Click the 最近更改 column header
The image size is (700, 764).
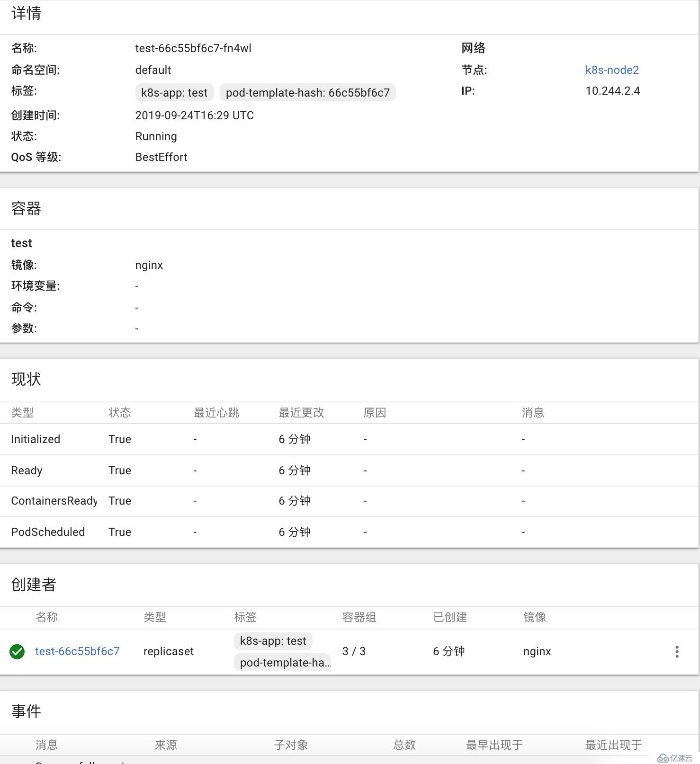click(301, 413)
